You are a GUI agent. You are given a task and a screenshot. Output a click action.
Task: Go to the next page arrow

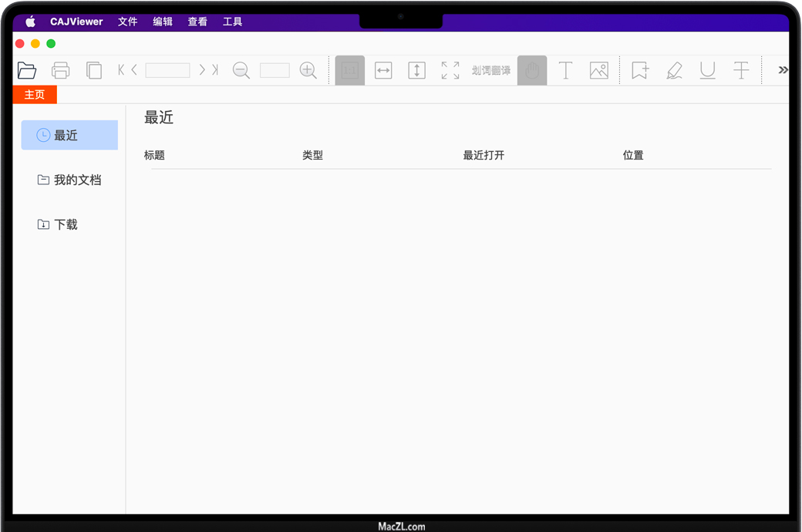[202, 69]
